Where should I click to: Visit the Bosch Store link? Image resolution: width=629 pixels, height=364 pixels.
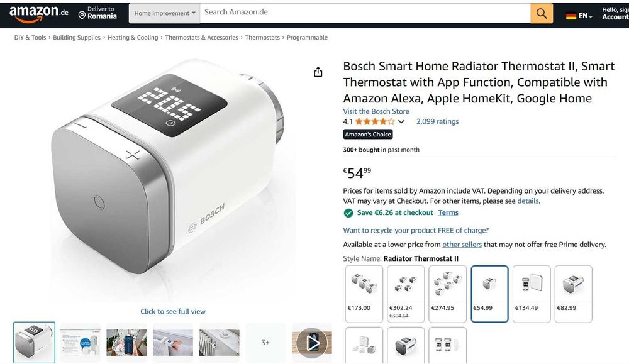coord(376,111)
